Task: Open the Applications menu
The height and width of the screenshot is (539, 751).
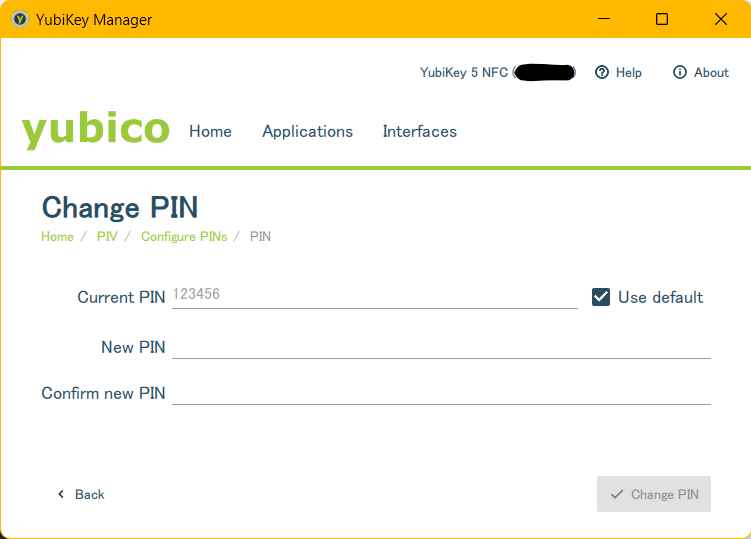Action: click(307, 131)
